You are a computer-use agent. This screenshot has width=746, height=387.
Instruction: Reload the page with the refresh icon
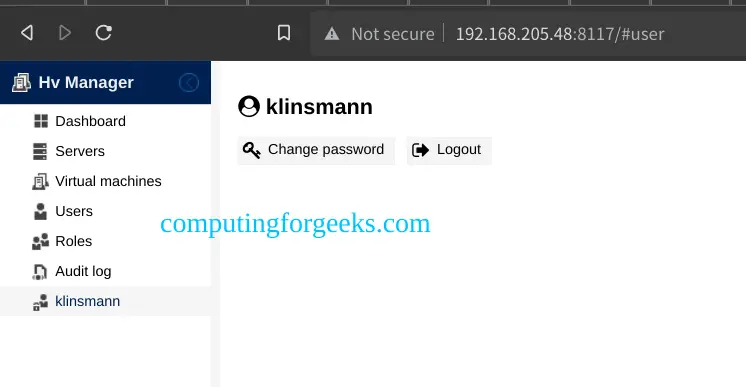(x=104, y=33)
